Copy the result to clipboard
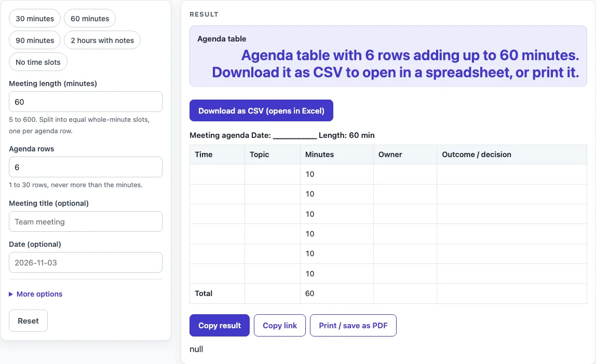 coord(220,325)
